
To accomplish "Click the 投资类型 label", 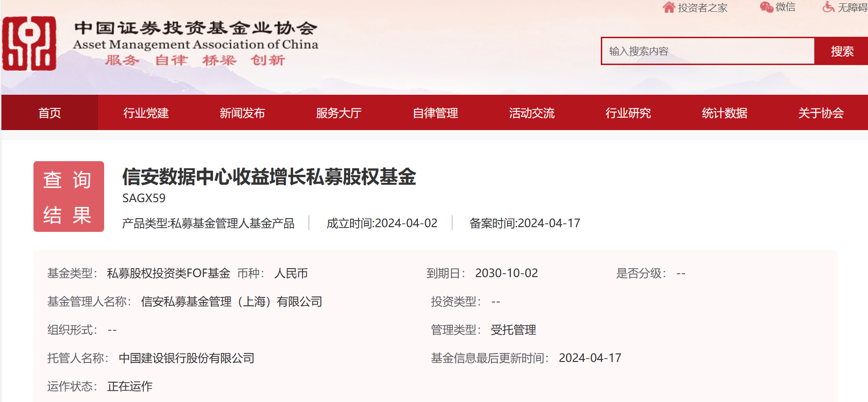I will 456,302.
